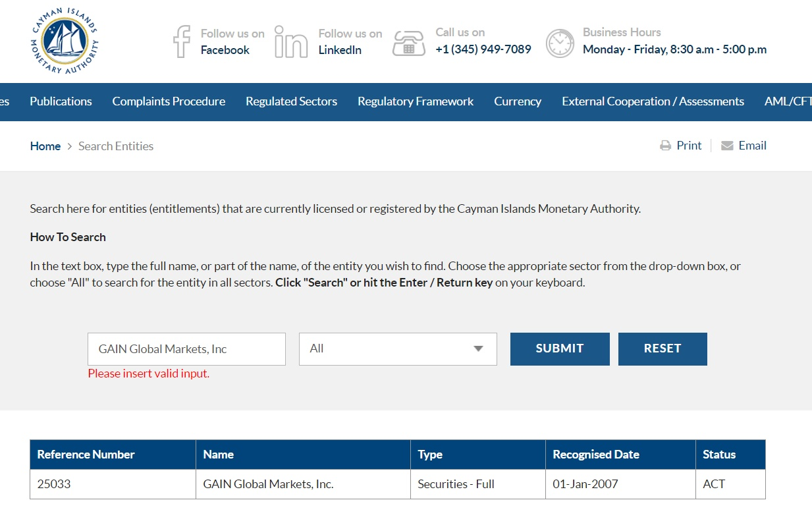Click the Name column header
This screenshot has height=527, width=812.
303,455
